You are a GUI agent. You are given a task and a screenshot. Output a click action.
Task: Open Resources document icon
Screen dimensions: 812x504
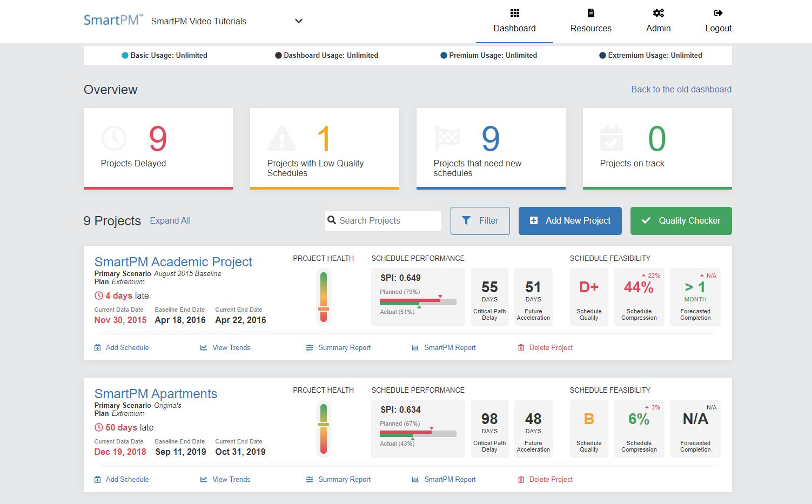(x=590, y=12)
